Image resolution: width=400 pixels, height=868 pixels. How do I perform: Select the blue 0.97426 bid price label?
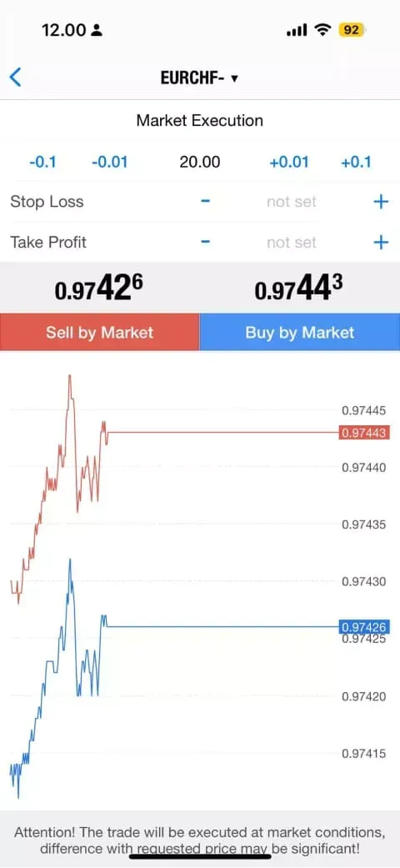pyautogui.click(x=364, y=627)
